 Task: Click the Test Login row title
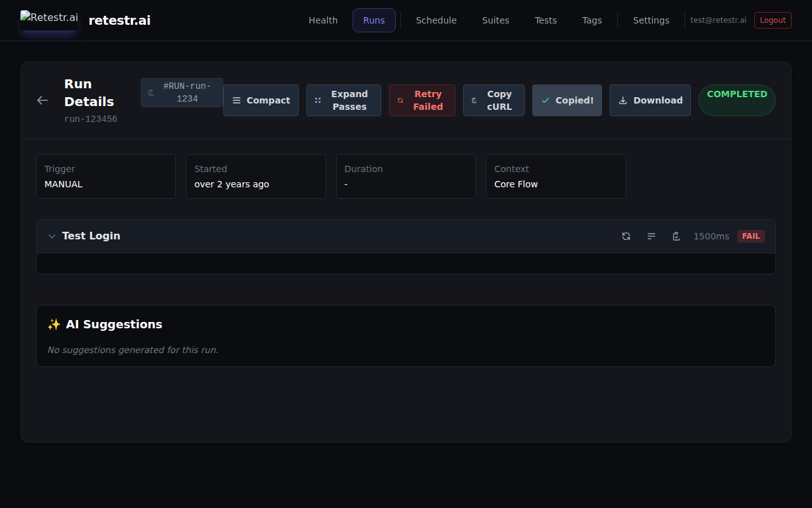point(91,236)
